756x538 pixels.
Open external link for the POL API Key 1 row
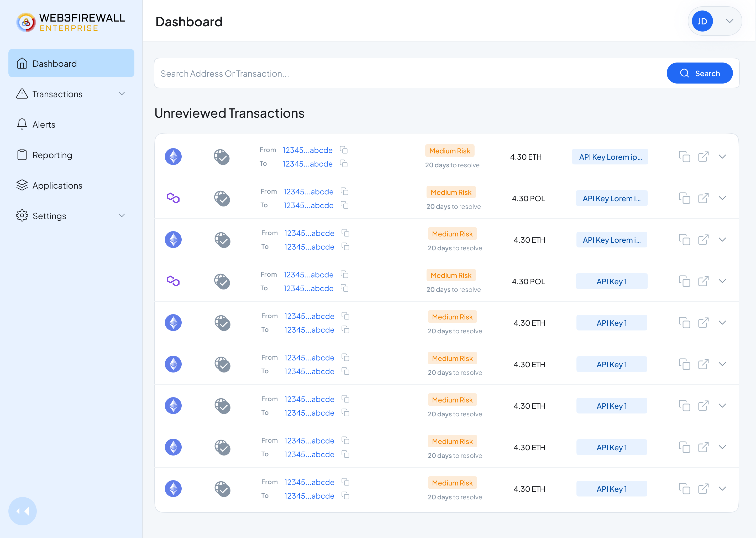point(703,281)
